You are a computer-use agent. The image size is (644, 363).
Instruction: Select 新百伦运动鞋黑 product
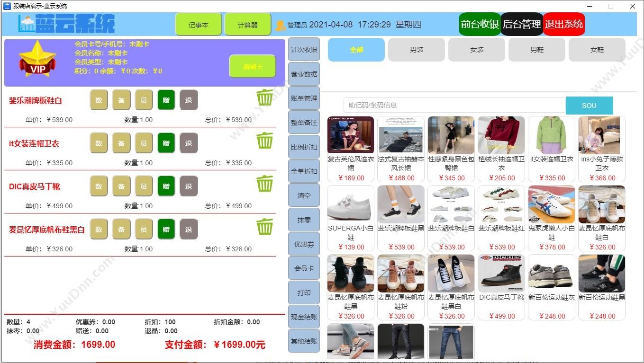pos(602,287)
